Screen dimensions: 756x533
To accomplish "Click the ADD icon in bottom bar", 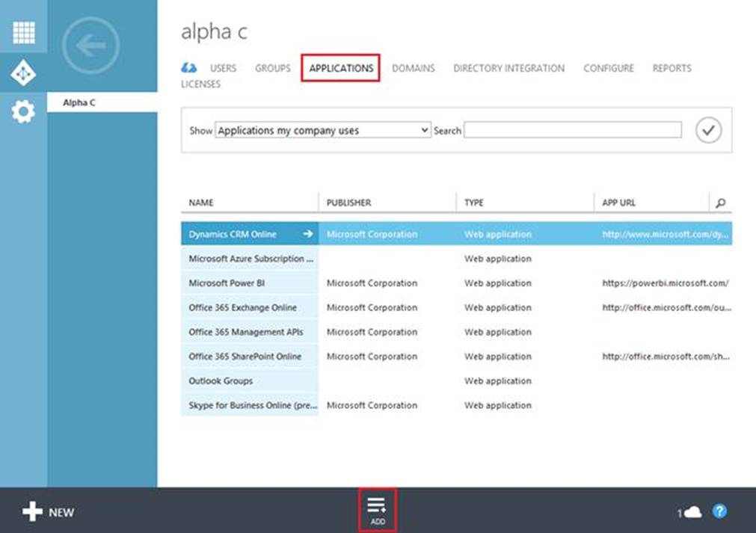I will click(377, 510).
